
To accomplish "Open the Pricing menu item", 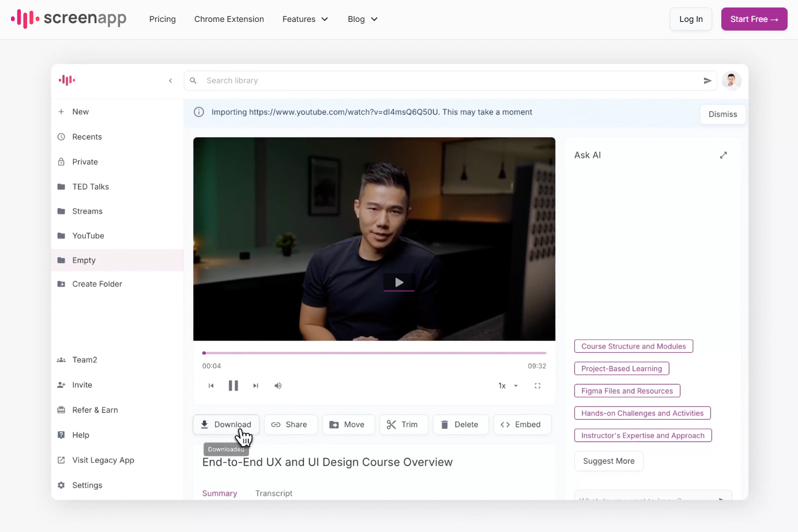I will coord(162,19).
